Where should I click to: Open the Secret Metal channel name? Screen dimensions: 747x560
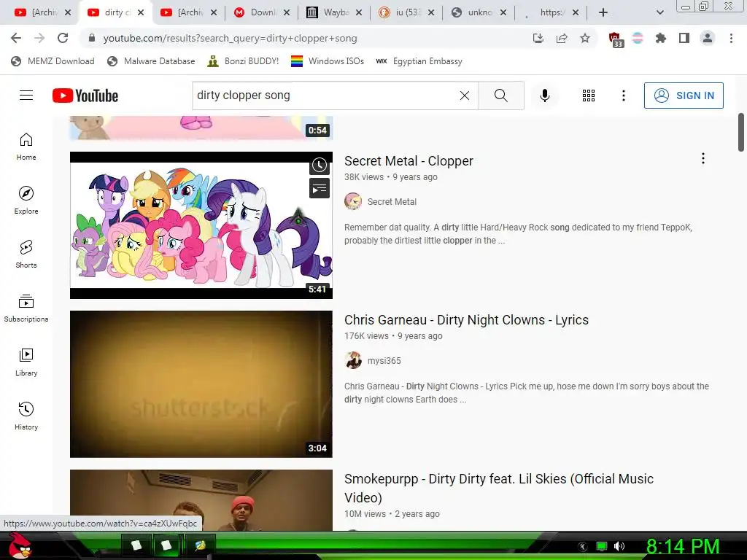392,201
